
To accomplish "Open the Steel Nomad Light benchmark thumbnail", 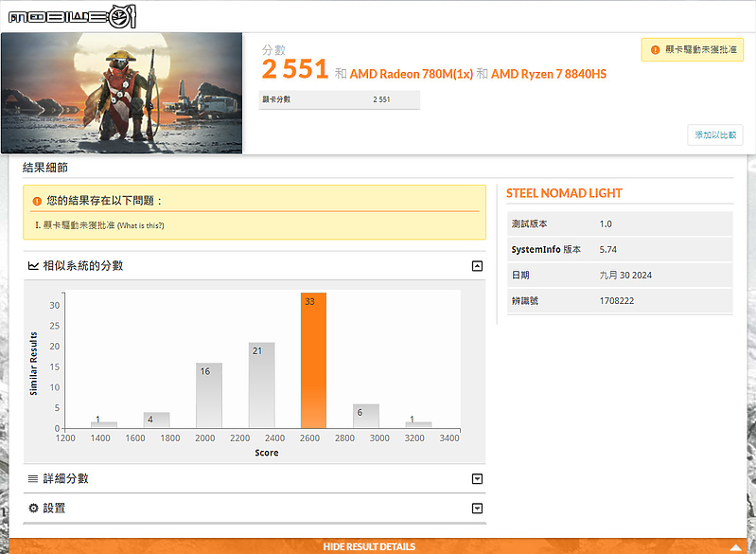I will point(121,93).
